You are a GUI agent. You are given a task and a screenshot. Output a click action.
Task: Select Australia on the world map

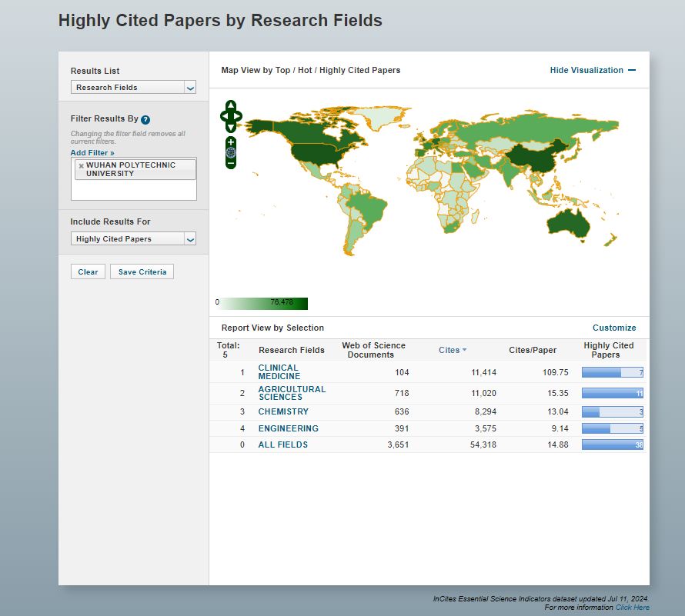[x=568, y=224]
